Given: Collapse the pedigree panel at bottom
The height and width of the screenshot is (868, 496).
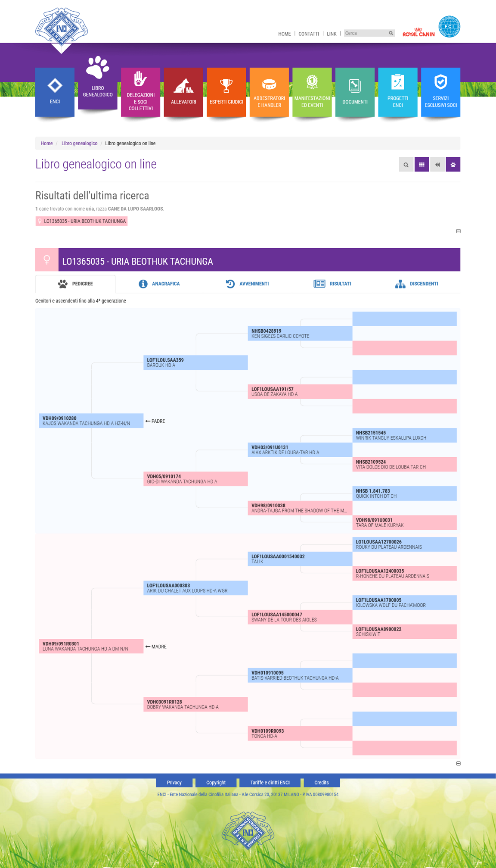Looking at the screenshot, I should (x=459, y=763).
